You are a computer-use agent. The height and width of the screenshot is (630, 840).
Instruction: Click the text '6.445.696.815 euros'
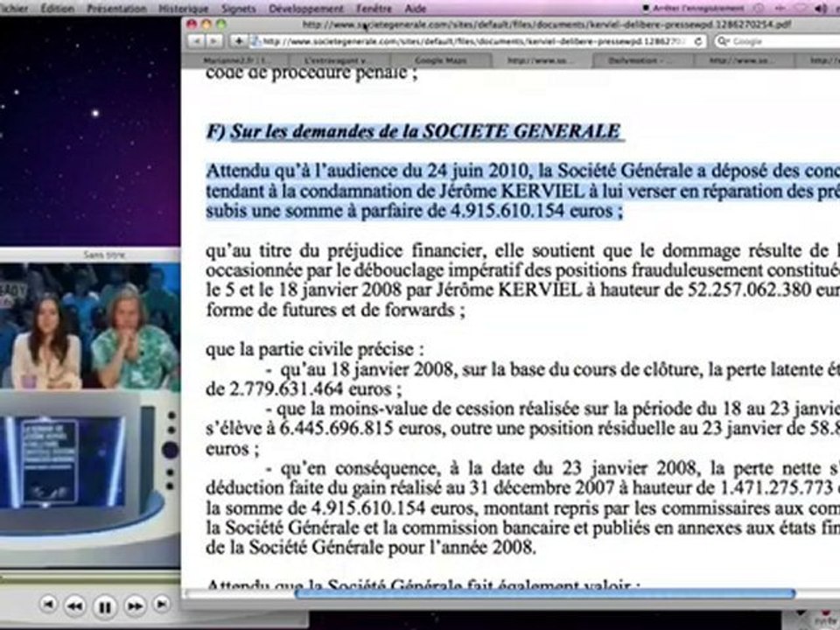pyautogui.click(x=362, y=428)
